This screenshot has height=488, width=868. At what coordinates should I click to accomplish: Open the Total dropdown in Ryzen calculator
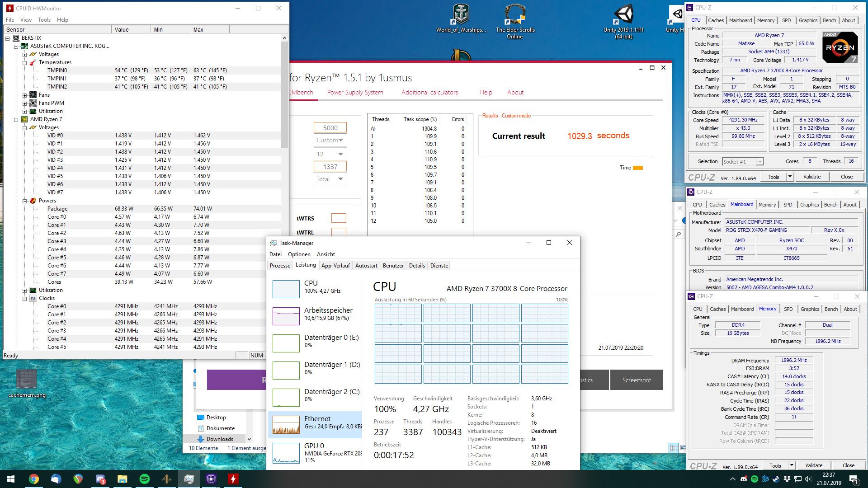tap(330, 179)
